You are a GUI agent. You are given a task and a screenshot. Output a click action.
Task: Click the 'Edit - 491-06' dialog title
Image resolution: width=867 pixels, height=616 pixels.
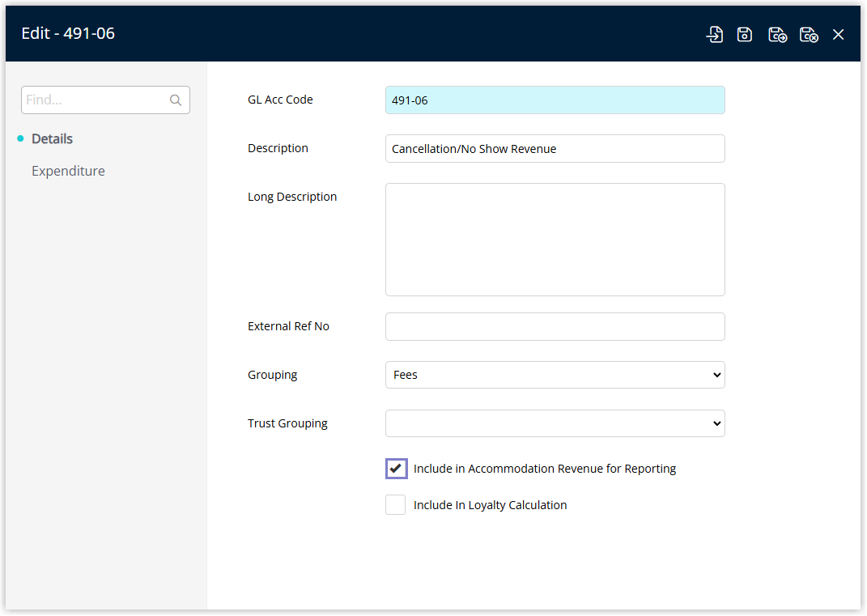(68, 33)
